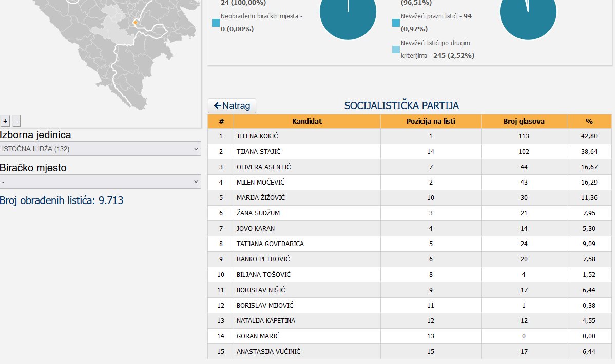Select candidate BILJANA TOŠOVIĆ
This screenshot has height=364, width=615.
click(x=263, y=275)
